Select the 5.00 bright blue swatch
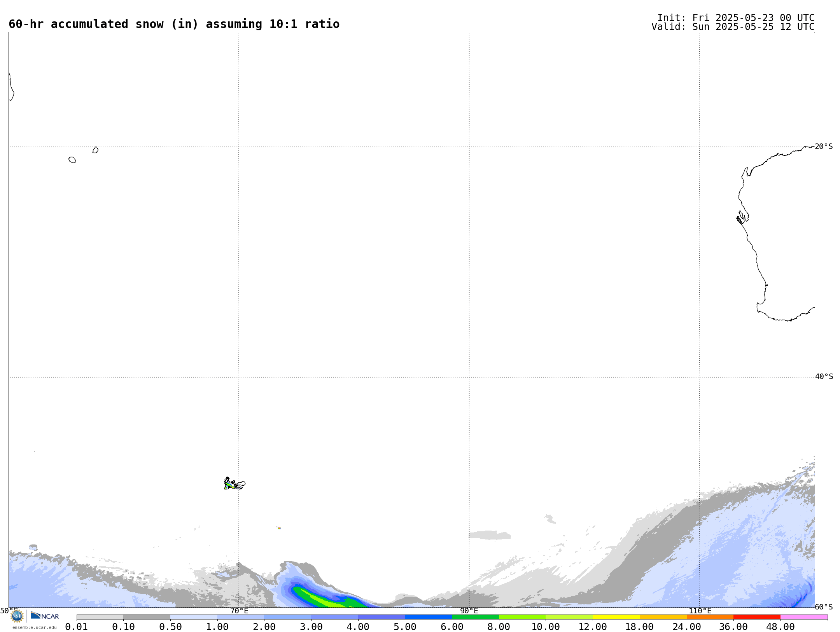The image size is (840, 632). 429,617
